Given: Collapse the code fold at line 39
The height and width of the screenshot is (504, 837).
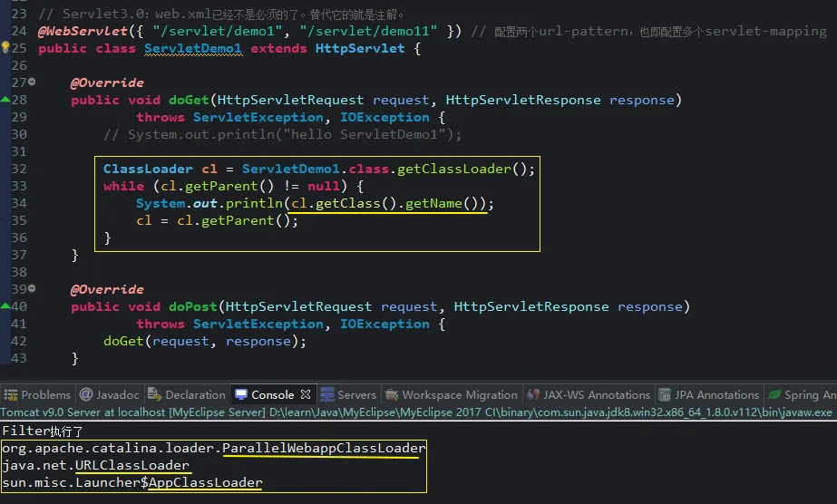Looking at the screenshot, I should click(32, 288).
